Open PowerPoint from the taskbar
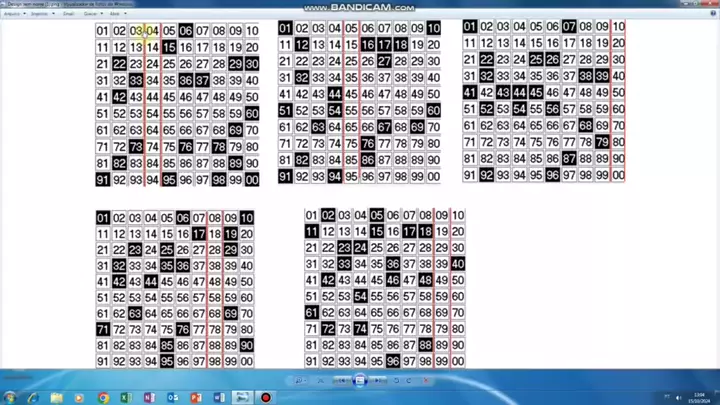The width and height of the screenshot is (720, 405). (x=196, y=397)
